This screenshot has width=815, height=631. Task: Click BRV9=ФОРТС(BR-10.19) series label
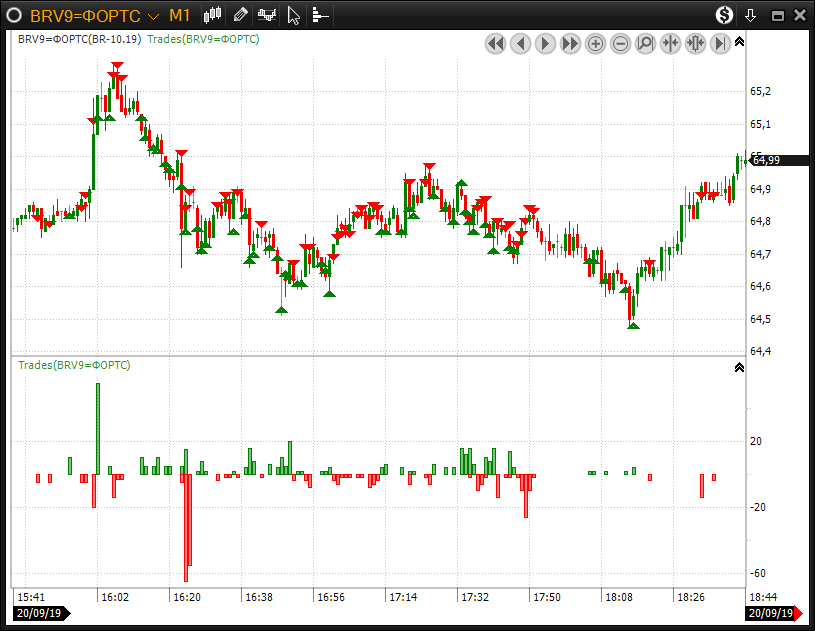(x=79, y=39)
